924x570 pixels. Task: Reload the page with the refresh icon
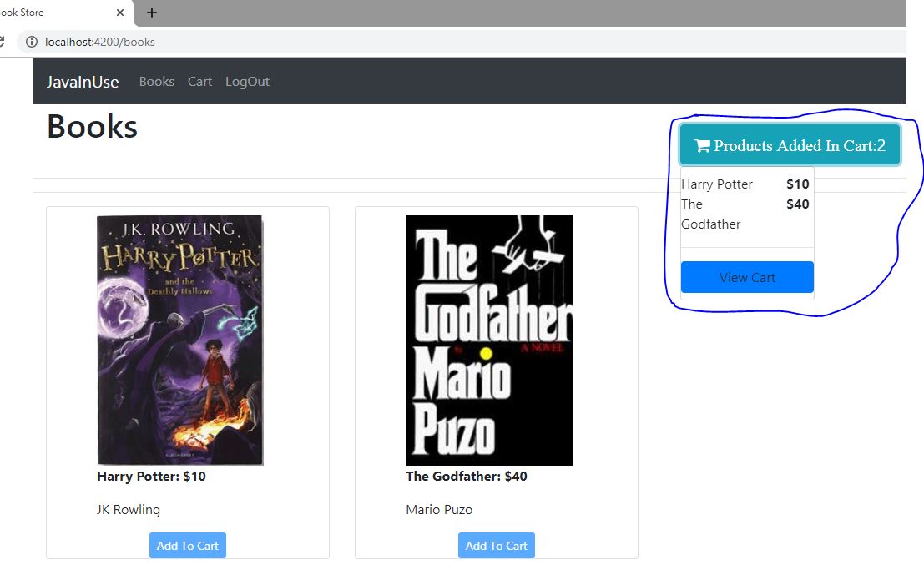[x=2, y=42]
